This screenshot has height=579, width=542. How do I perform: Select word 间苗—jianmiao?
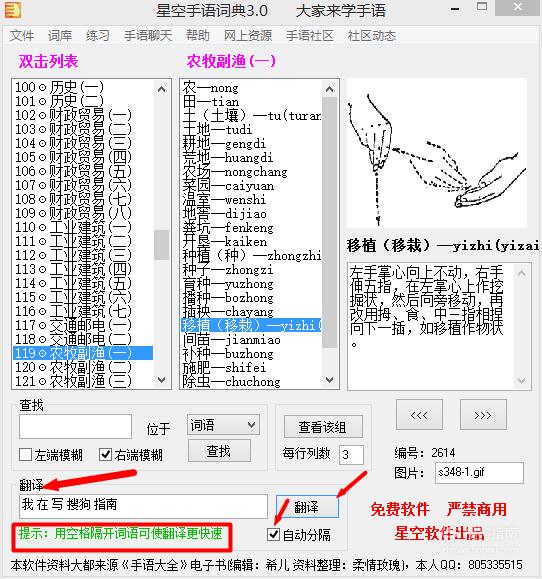[x=251, y=340]
